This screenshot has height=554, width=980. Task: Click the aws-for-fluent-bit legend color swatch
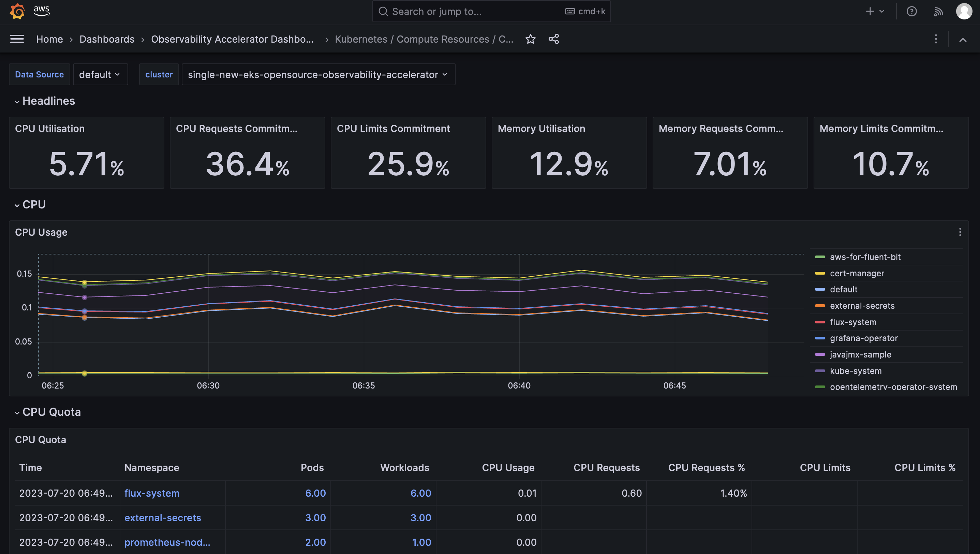click(x=820, y=257)
